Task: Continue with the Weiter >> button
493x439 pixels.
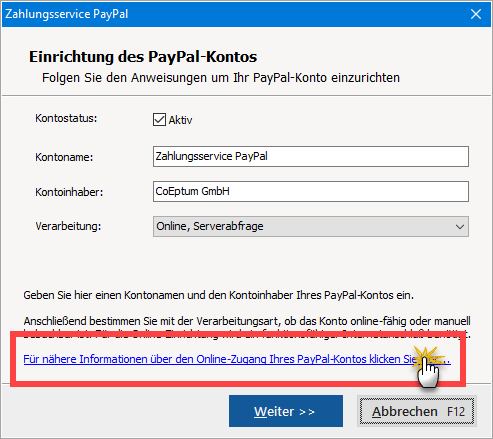Action: click(x=286, y=411)
